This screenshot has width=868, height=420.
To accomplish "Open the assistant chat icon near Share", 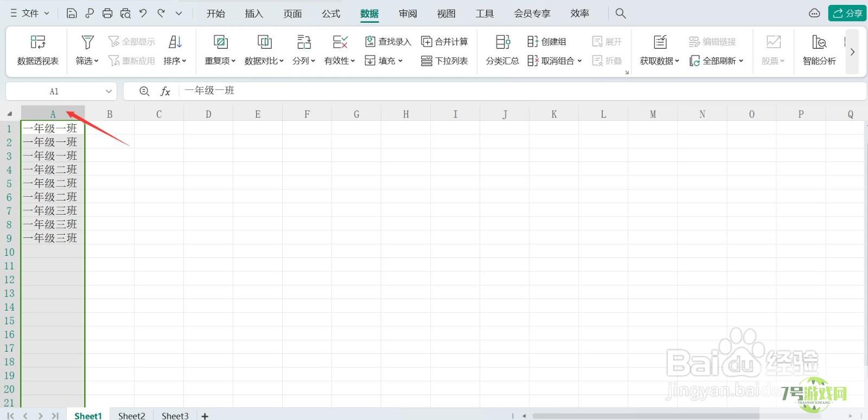I will (x=814, y=14).
